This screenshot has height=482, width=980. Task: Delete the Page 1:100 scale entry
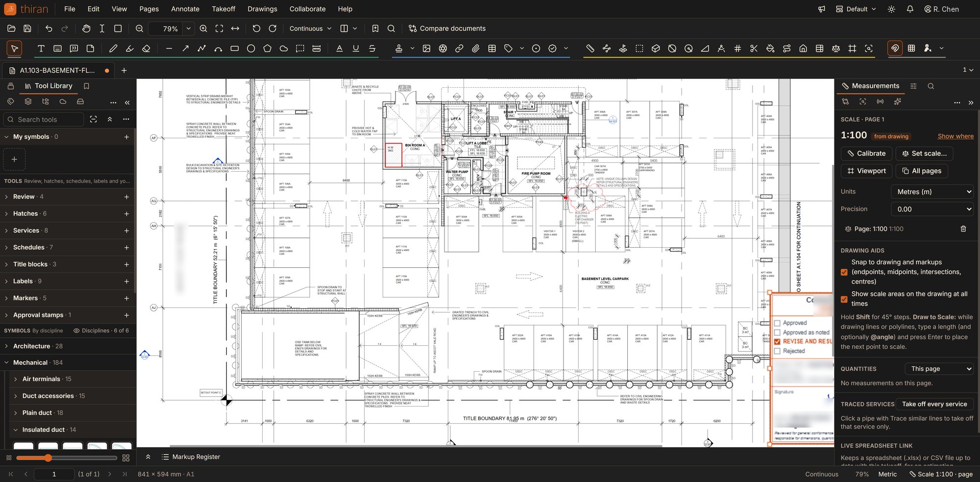pos(963,229)
